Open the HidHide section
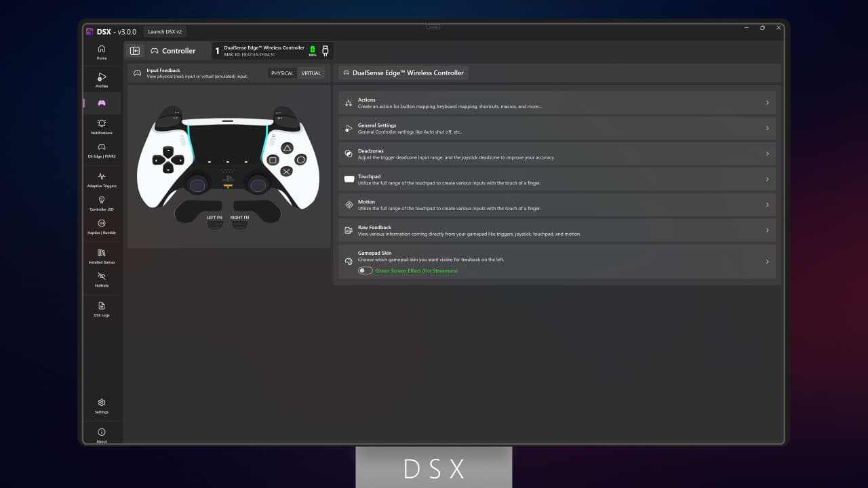The image size is (868, 488). click(x=101, y=281)
